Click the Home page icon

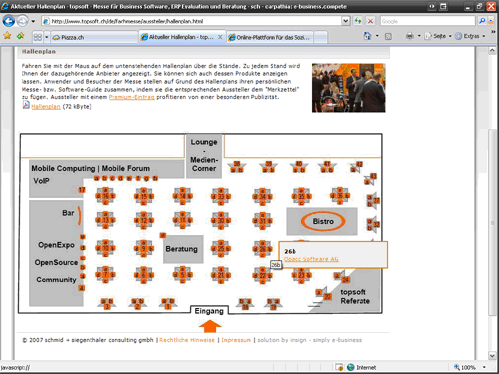(367, 36)
